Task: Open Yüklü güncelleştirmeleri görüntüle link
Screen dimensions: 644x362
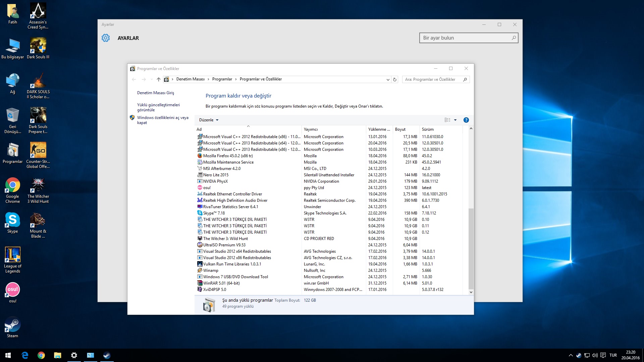Action: [158, 107]
